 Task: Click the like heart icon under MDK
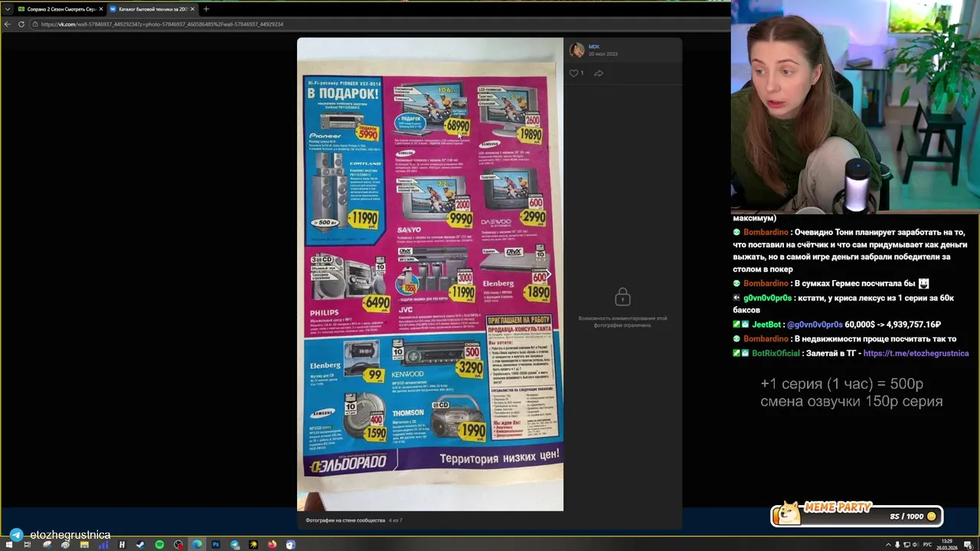(x=573, y=73)
